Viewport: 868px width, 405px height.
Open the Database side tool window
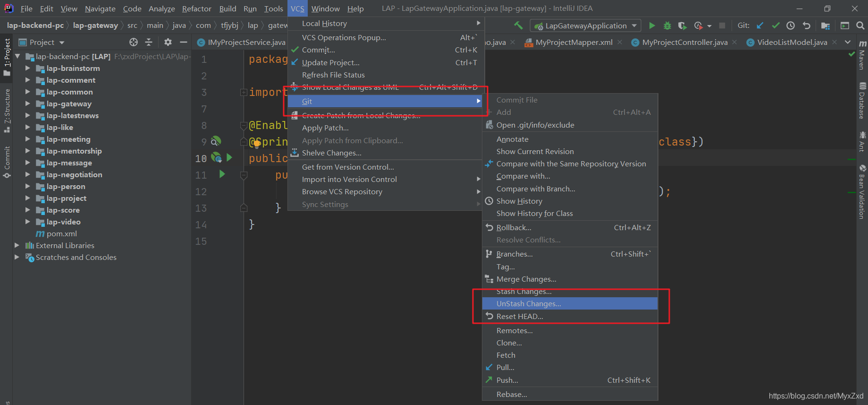[x=862, y=100]
